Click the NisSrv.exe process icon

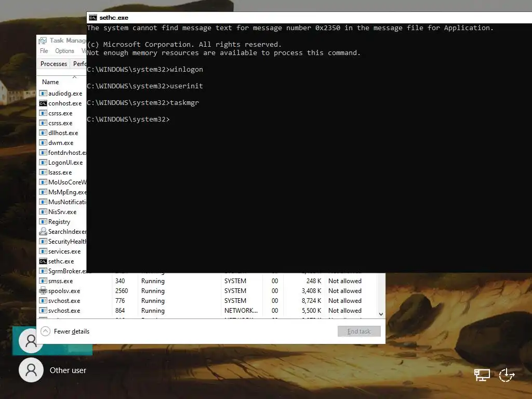pyautogui.click(x=43, y=212)
